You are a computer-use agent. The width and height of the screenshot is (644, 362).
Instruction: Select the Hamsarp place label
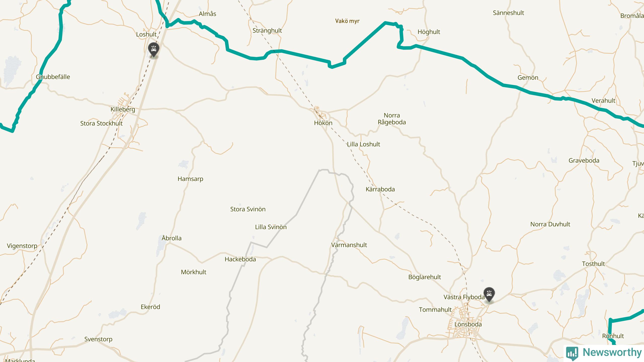pos(190,179)
